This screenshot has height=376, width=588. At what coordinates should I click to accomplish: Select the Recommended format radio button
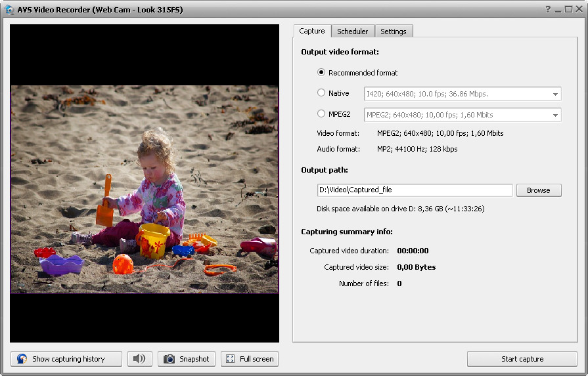click(321, 72)
